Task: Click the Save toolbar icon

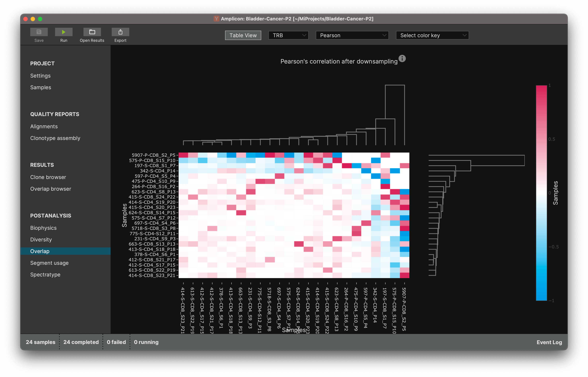Action: tap(39, 32)
